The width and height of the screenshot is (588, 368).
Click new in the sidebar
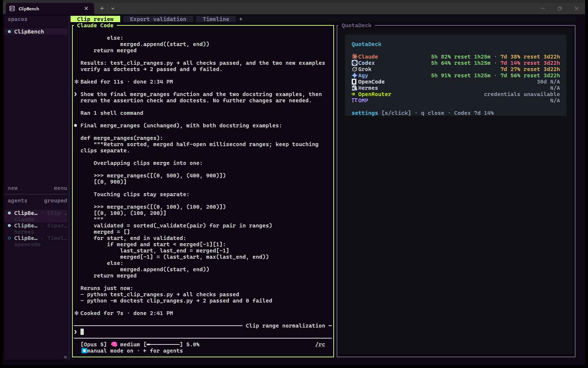coord(12,188)
